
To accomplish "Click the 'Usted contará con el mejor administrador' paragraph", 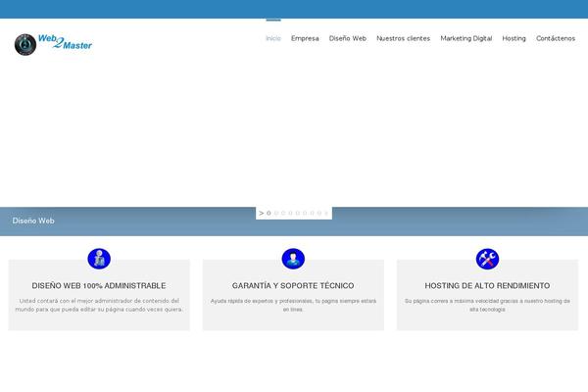I will point(99,305).
